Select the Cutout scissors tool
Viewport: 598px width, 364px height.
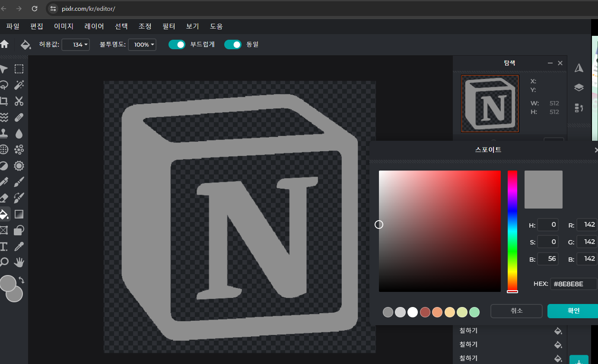click(x=19, y=101)
